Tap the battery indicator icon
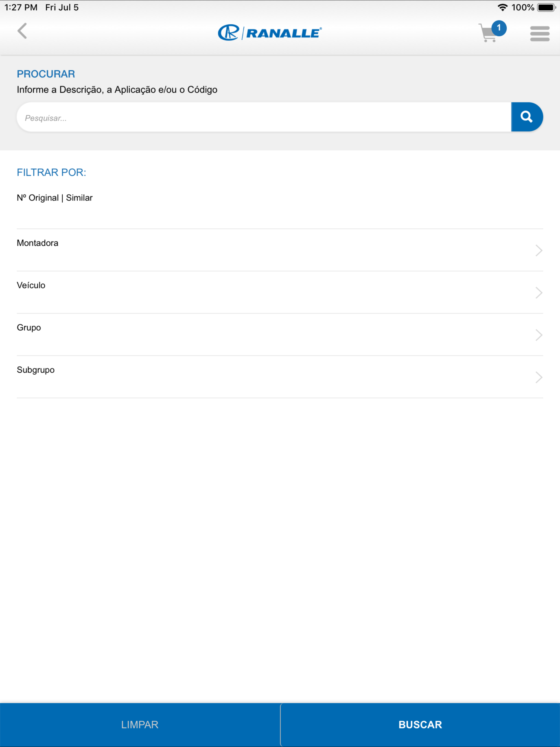Image resolution: width=560 pixels, height=747 pixels. pyautogui.click(x=547, y=7)
